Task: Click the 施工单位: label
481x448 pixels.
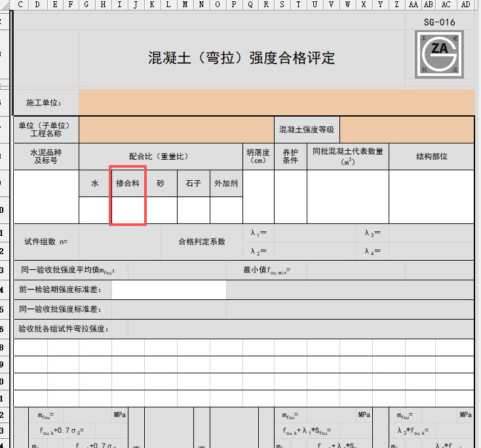Action: point(43,103)
